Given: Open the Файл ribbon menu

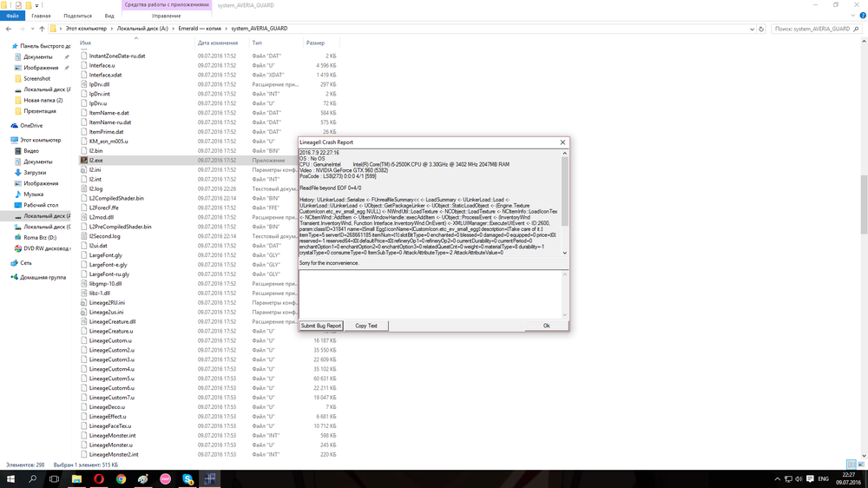Looking at the screenshot, I should click(x=13, y=16).
